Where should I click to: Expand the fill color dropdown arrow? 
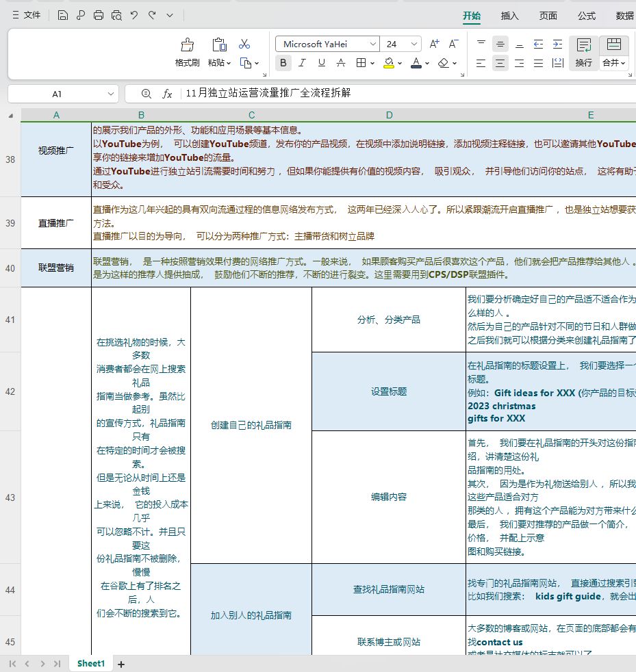[400, 63]
